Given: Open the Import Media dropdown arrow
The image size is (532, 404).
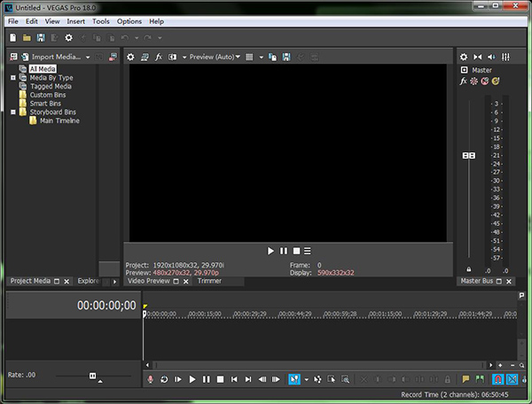Looking at the screenshot, I should pyautogui.click(x=88, y=58).
